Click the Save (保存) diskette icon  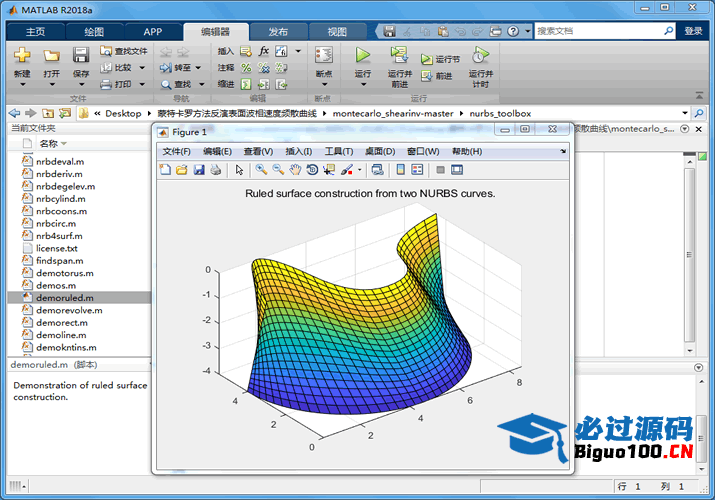point(81,56)
